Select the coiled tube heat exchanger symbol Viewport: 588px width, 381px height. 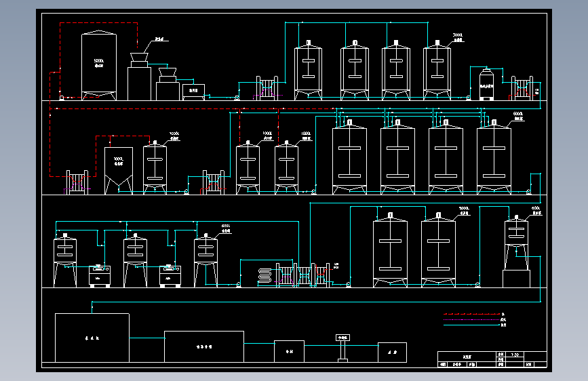pos(264,277)
